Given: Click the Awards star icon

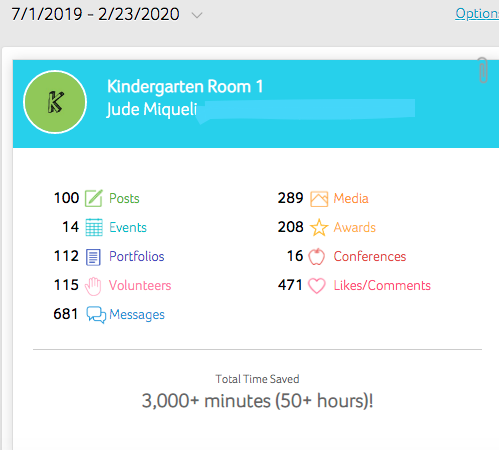Looking at the screenshot, I should coord(319,227).
